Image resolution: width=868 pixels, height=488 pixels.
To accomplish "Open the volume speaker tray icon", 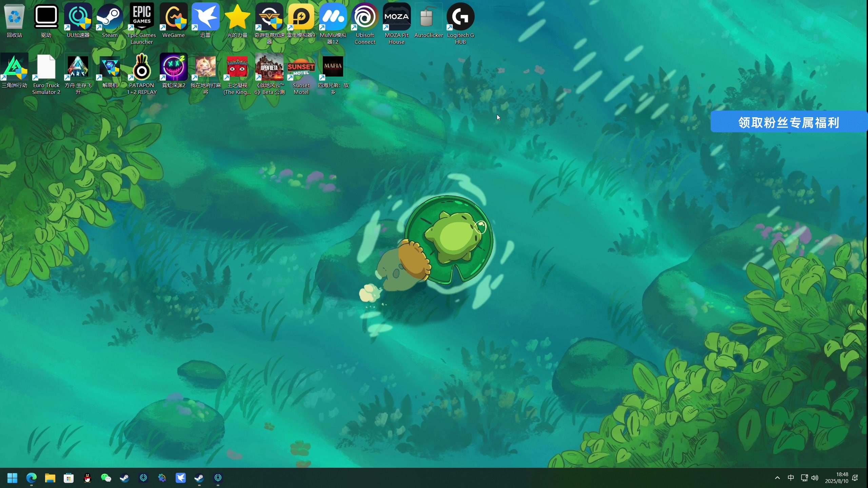I will (x=815, y=478).
